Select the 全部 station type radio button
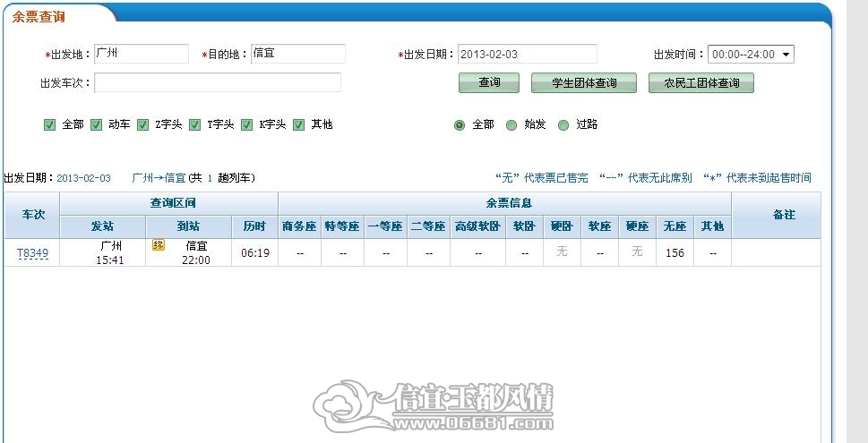This screenshot has height=443, width=868. click(x=459, y=125)
